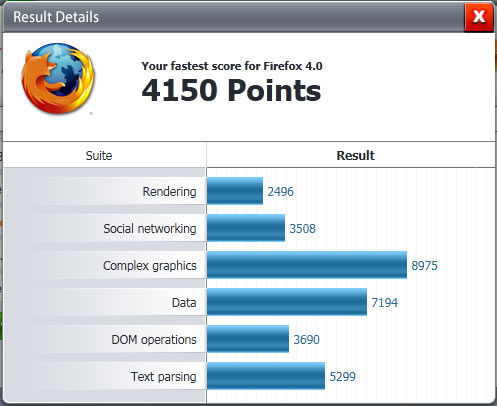This screenshot has height=406, width=497.
Task: Click the Text parsing result bar
Action: tap(266, 376)
